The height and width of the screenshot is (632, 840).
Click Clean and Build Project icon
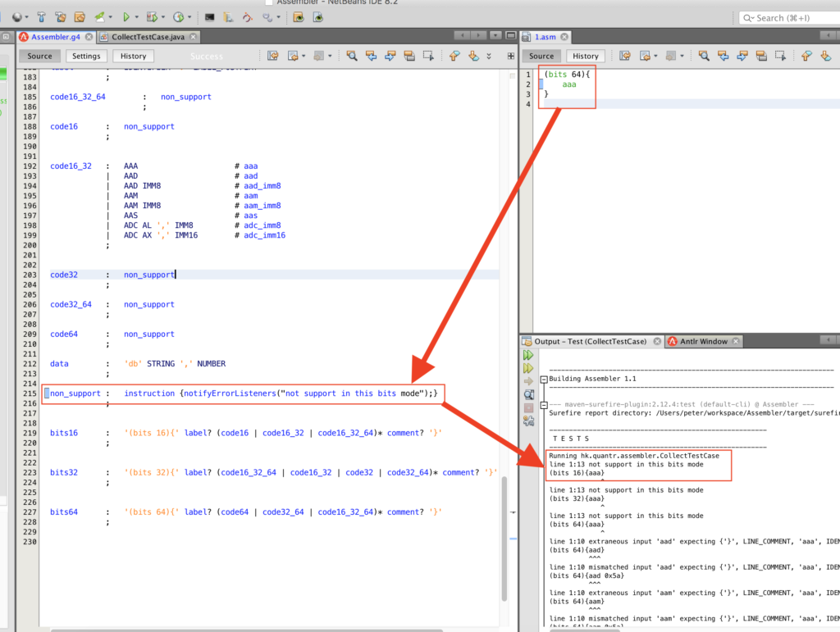pos(60,18)
